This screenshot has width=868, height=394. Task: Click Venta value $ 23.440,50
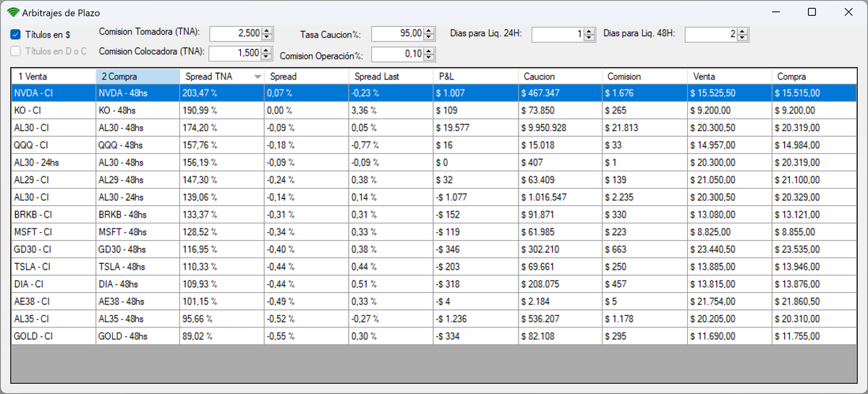coord(729,249)
